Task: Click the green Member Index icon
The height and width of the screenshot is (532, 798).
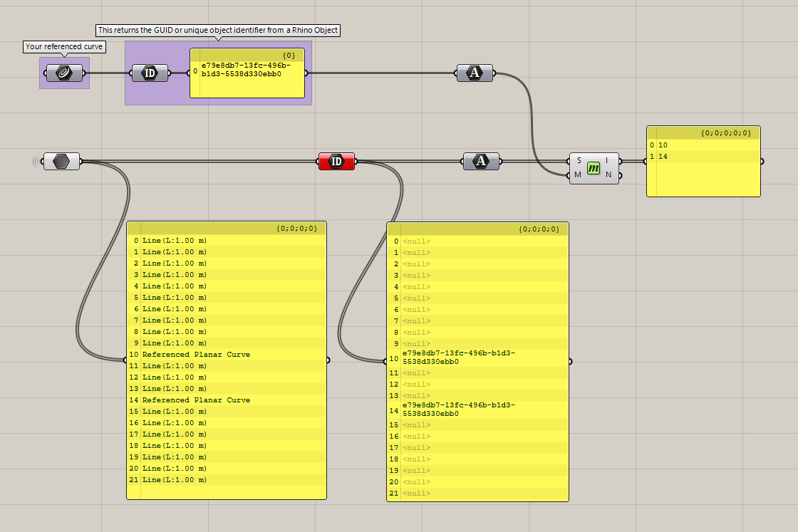Action: tap(594, 168)
